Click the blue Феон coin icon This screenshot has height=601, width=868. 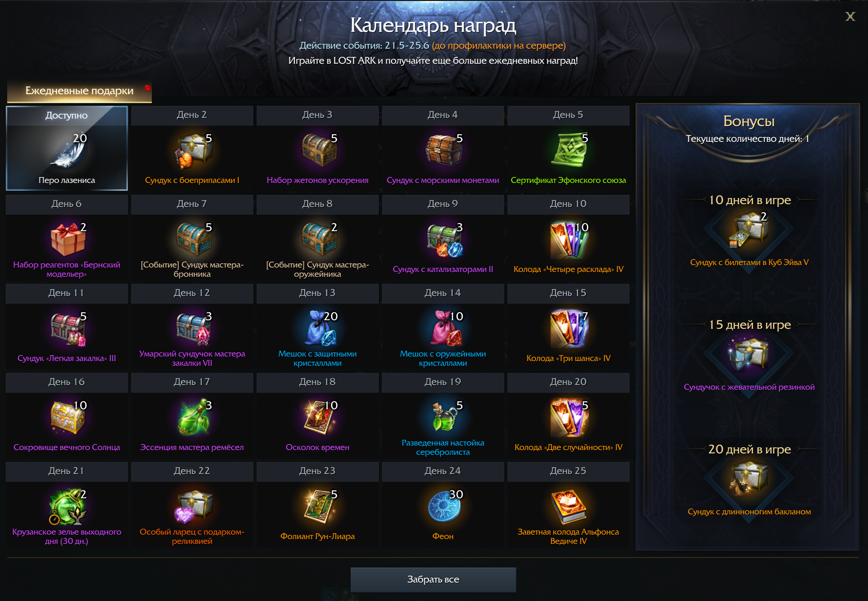444,506
